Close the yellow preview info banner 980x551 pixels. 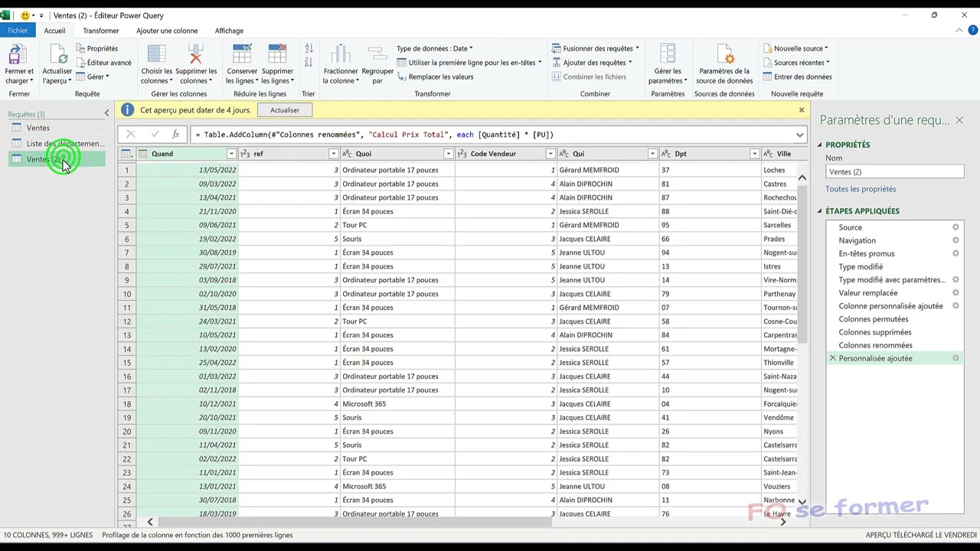pyautogui.click(x=802, y=110)
